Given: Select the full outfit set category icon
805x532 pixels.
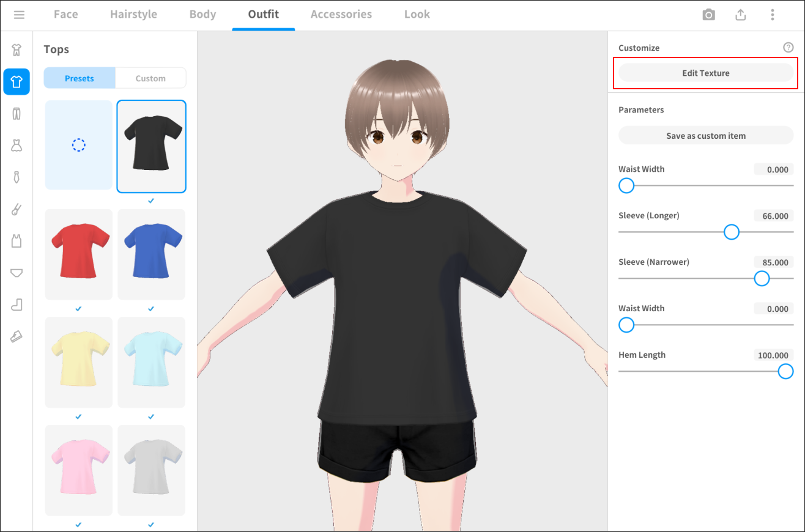Looking at the screenshot, I should tap(17, 50).
